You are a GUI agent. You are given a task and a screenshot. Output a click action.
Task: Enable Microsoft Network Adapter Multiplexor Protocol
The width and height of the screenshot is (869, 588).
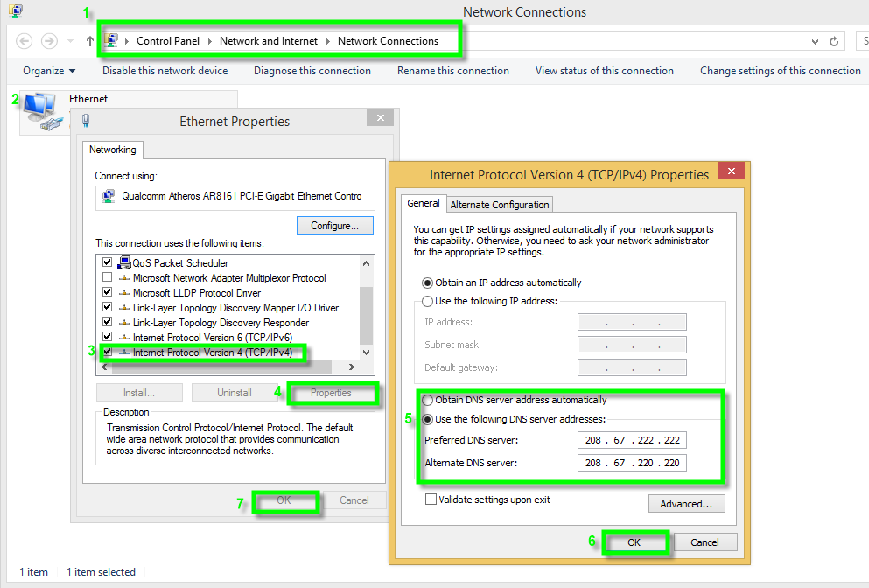click(x=107, y=277)
